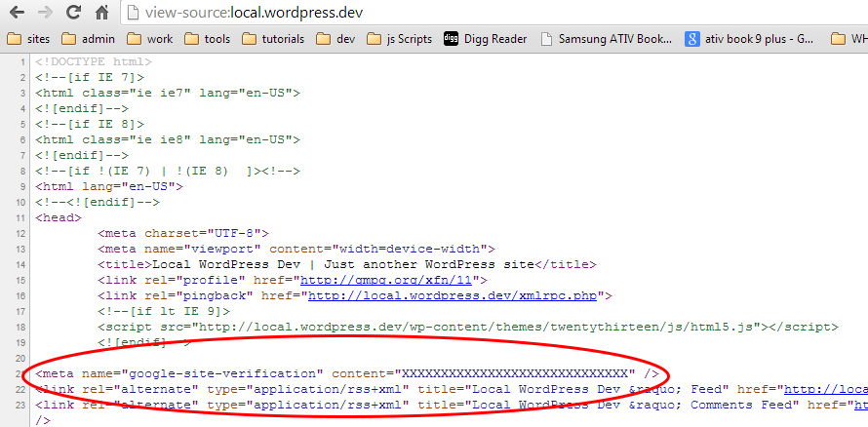Open the Digg Reader bookmark

[x=486, y=39]
